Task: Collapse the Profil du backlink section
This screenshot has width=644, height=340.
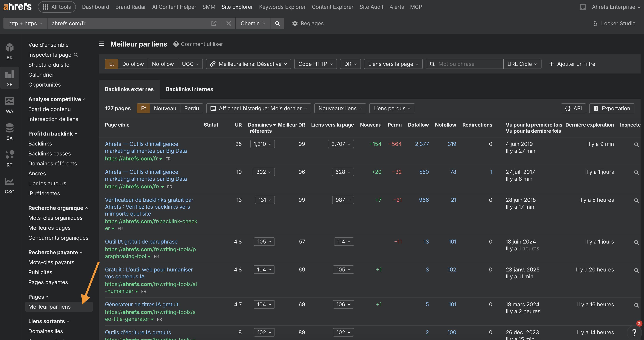Action: 52,133
